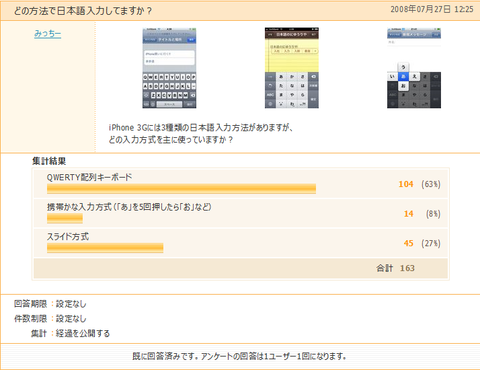The image size is (480, 370).
Task: Click the 回答期限：設定なし line
Action: click(x=50, y=304)
